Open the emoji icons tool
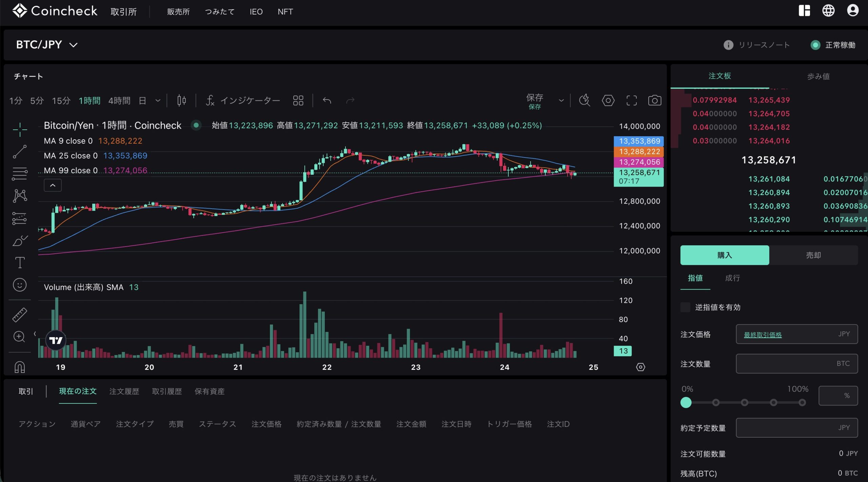The image size is (868, 482). (20, 285)
